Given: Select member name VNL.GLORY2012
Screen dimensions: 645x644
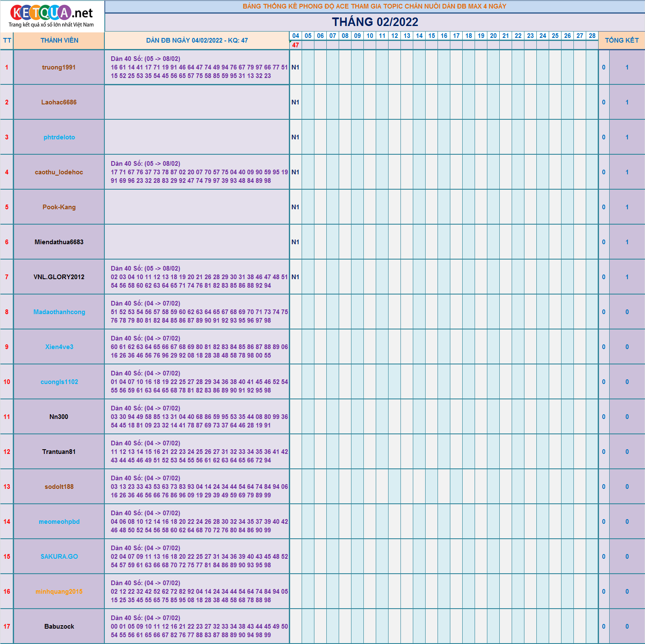Looking at the screenshot, I should [x=59, y=277].
